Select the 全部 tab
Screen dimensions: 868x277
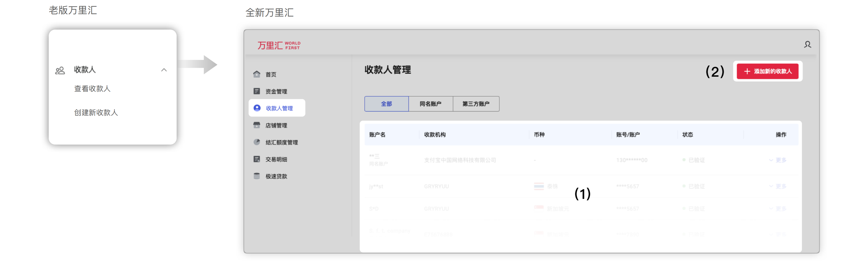pos(386,104)
